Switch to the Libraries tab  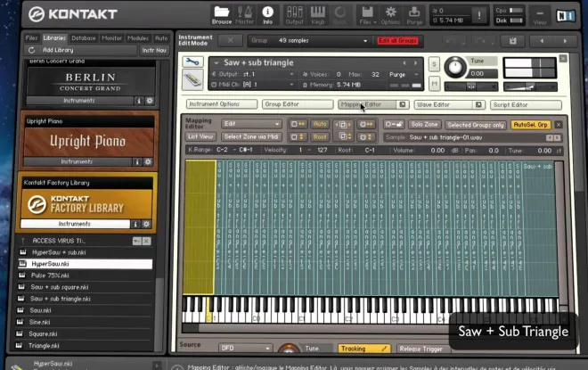tap(54, 38)
